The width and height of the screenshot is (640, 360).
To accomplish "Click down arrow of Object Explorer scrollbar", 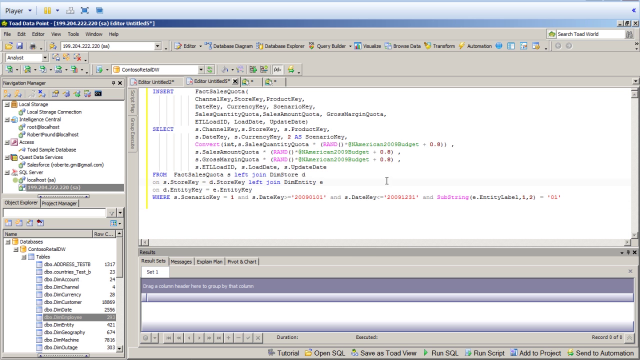I will click(x=119, y=349).
